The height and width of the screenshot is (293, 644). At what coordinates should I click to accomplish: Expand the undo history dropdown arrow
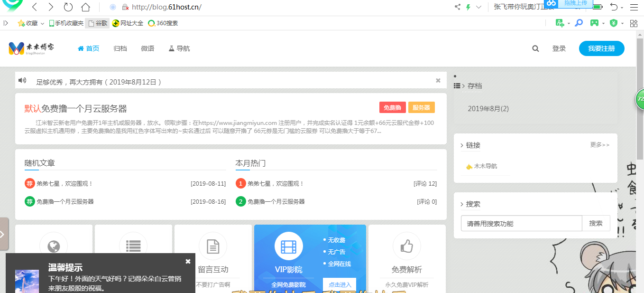pos(621,7)
